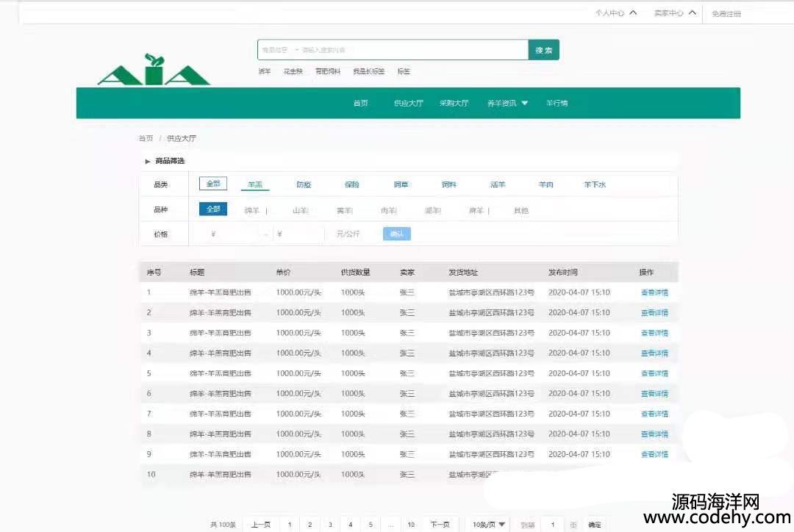The width and height of the screenshot is (794, 532).
Task: Go to page 3 in pagination
Action: coord(330,525)
